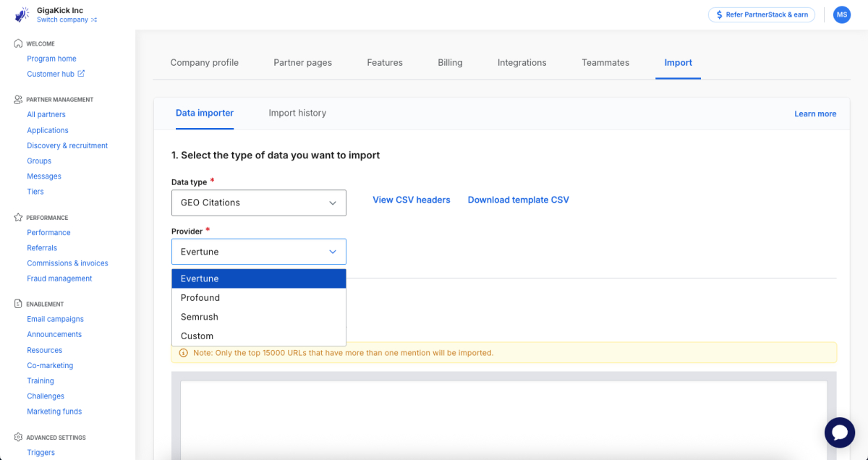
Task: Open Commissions & invoices page
Action: point(67,263)
